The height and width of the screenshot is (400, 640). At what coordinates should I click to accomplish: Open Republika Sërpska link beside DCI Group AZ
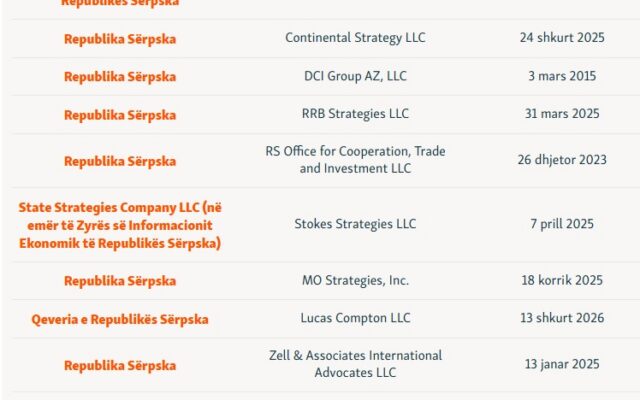pyautogui.click(x=120, y=77)
